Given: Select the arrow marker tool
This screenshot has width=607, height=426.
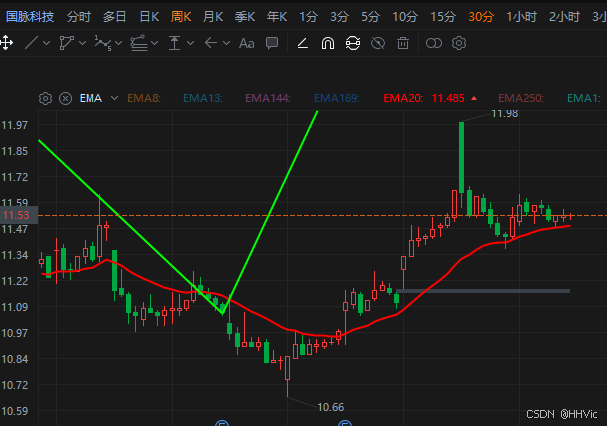Looking at the screenshot, I should tap(211, 43).
